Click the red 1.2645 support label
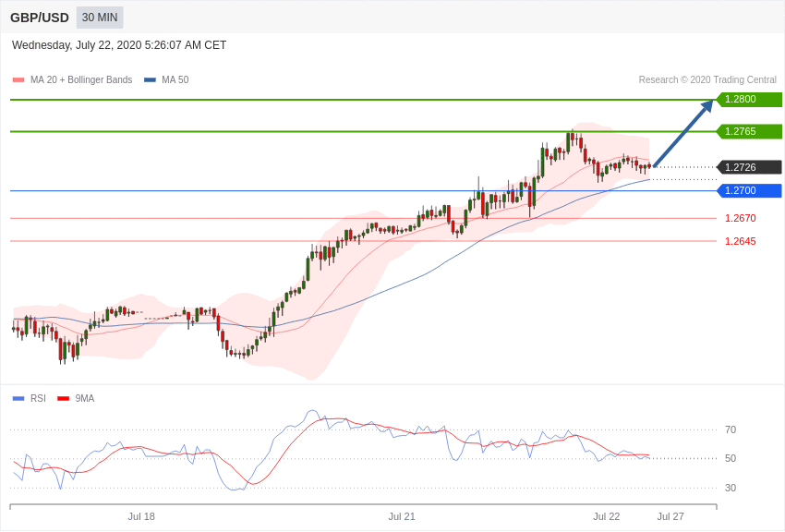Image resolution: width=785 pixels, height=532 pixels. tap(740, 241)
